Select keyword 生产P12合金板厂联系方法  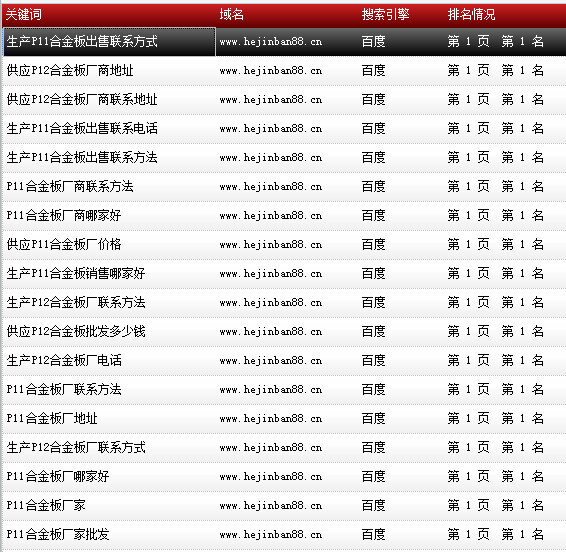click(76, 303)
